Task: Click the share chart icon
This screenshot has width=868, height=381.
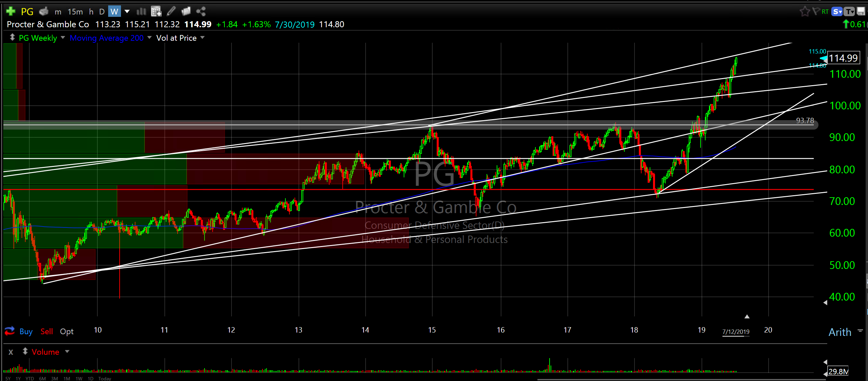Action: click(201, 12)
